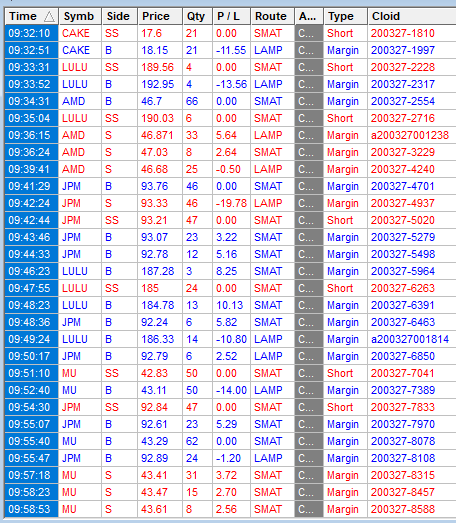Click price 93.07 for JPM
456x523 pixels.
(x=154, y=237)
